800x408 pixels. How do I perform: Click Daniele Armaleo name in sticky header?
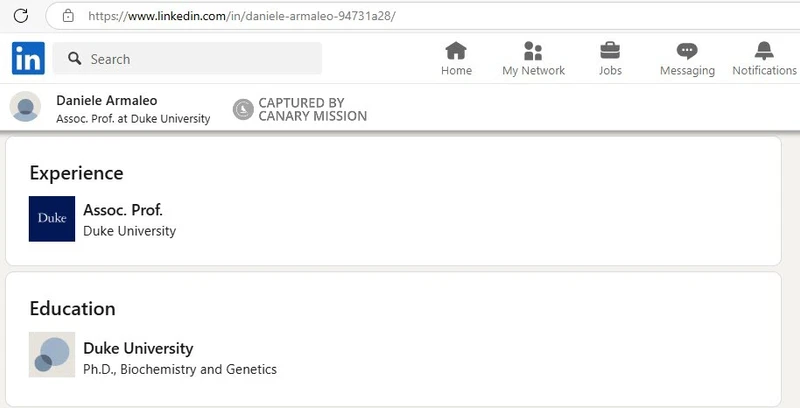tap(107, 100)
